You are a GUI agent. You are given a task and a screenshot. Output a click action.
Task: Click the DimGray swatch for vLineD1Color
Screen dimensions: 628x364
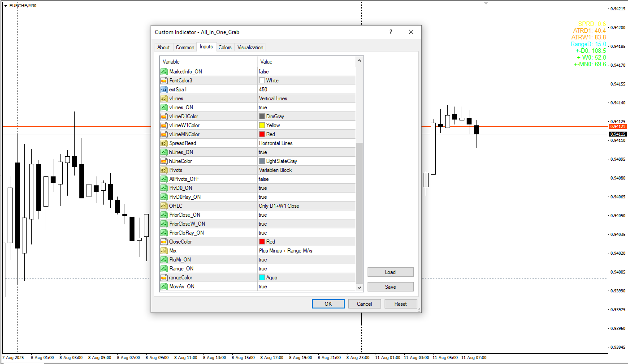tap(262, 116)
